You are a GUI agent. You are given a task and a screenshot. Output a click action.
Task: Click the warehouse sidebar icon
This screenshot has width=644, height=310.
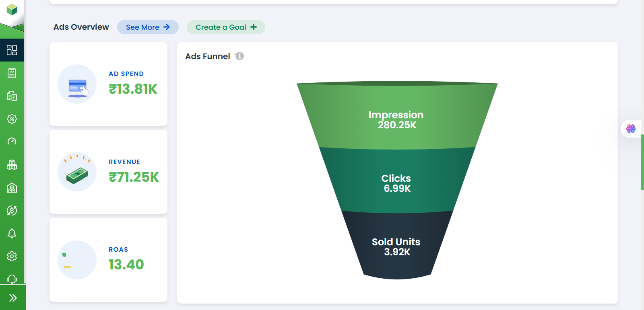pyautogui.click(x=12, y=188)
